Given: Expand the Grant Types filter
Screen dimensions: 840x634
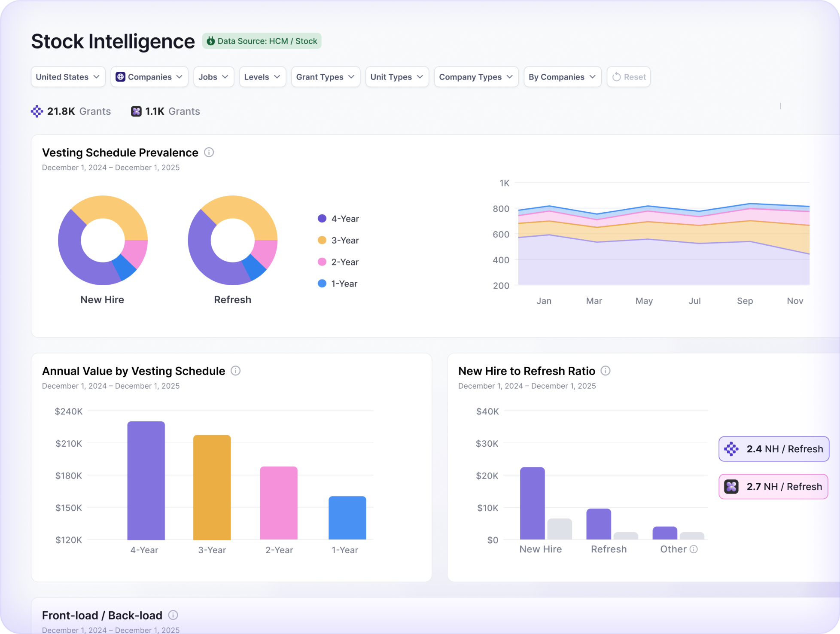Looking at the screenshot, I should [x=326, y=77].
